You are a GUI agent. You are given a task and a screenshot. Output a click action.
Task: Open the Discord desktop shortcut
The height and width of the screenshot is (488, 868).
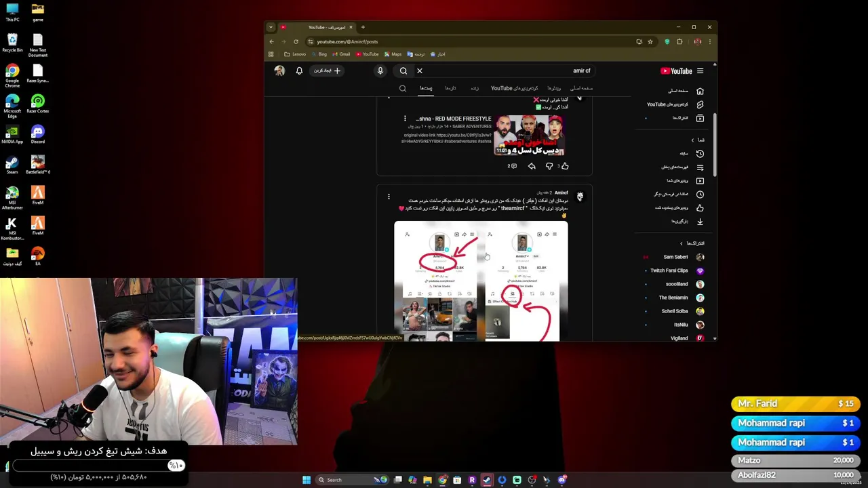point(37,134)
